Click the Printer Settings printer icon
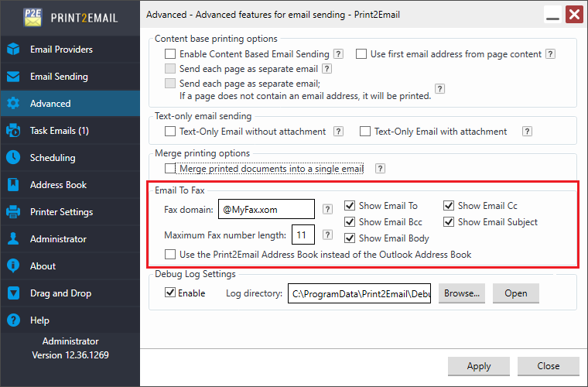 click(x=13, y=212)
